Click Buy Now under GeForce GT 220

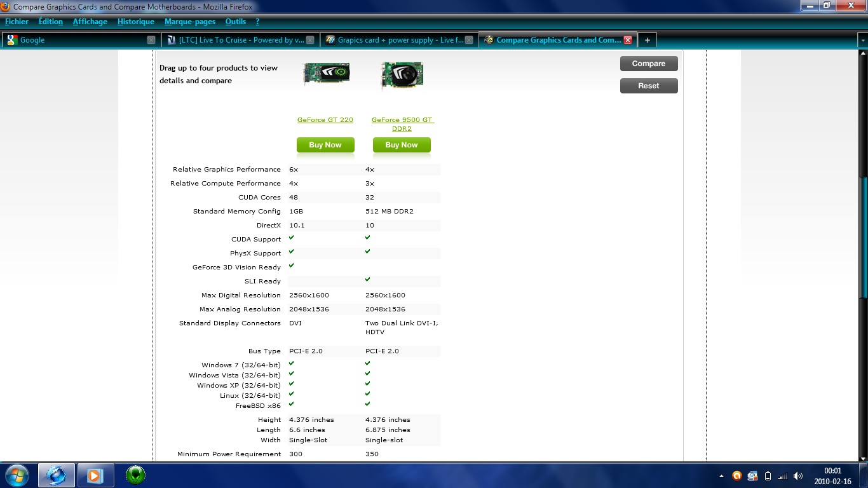[x=325, y=145]
